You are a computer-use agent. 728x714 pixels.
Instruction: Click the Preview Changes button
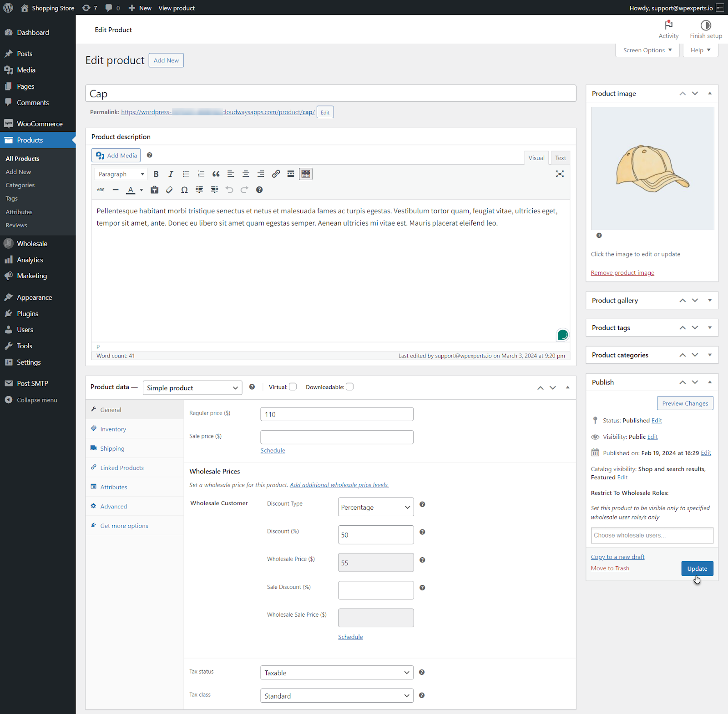point(685,403)
